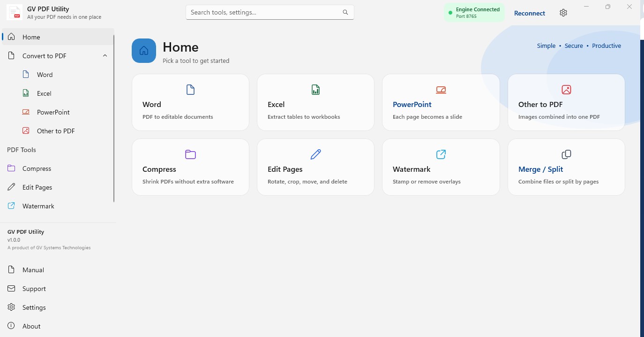Focus the Search tools, settings field
The height and width of the screenshot is (337, 644).
[270, 12]
